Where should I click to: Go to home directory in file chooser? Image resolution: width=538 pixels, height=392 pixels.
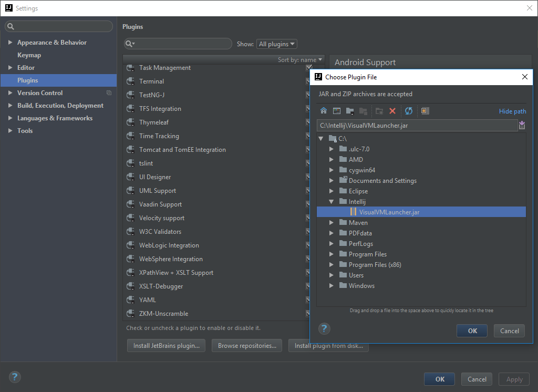pos(324,111)
